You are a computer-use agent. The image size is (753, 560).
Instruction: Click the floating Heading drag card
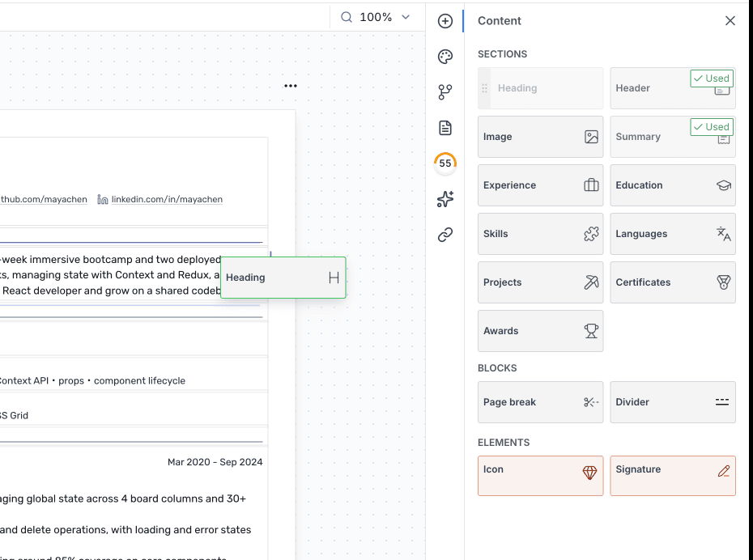[283, 278]
